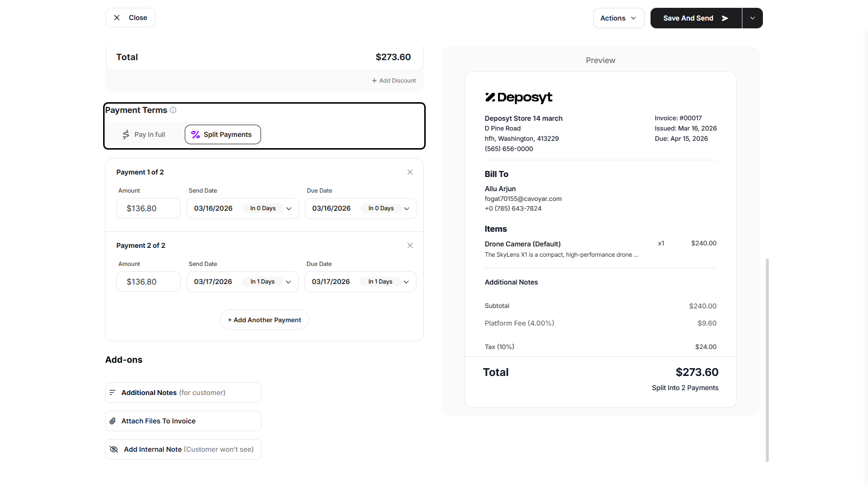Open Payment 1 send date In 0 Days dropdown
Viewport: 868px width, 485px height.
270,208
